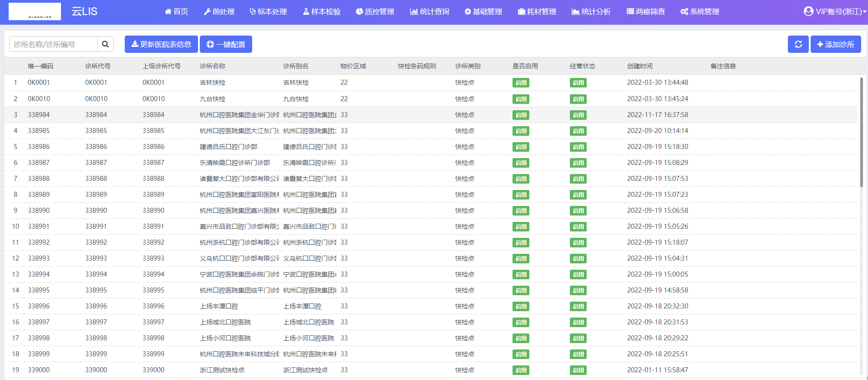The height and width of the screenshot is (380, 868).
Task: Toggle 经营状态 badge for 九台快检
Action: pyautogui.click(x=578, y=99)
